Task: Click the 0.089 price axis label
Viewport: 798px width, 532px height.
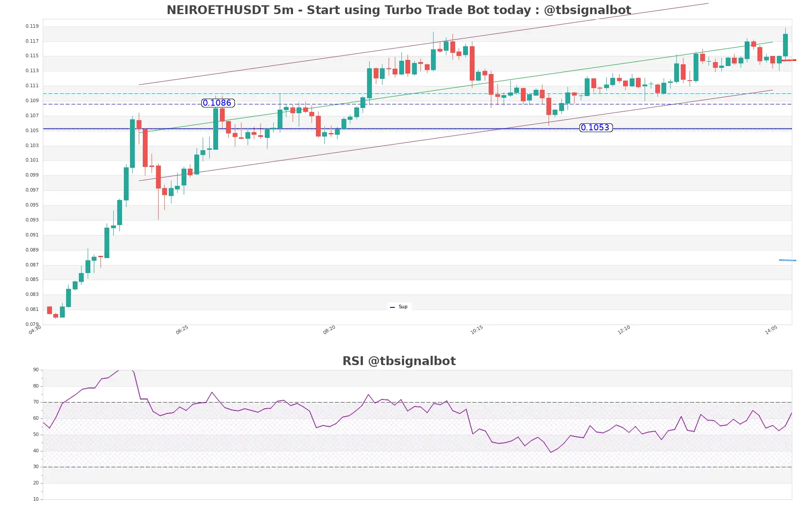Action: click(32, 250)
